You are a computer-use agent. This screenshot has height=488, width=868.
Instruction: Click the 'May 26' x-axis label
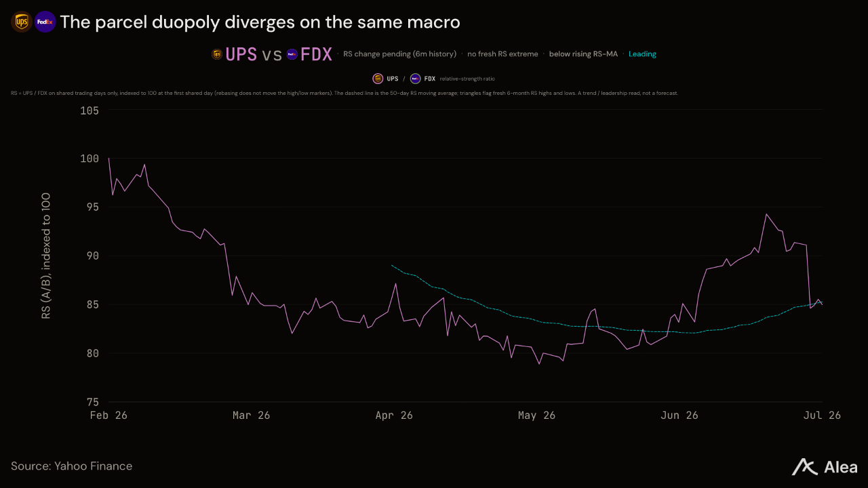tap(536, 415)
